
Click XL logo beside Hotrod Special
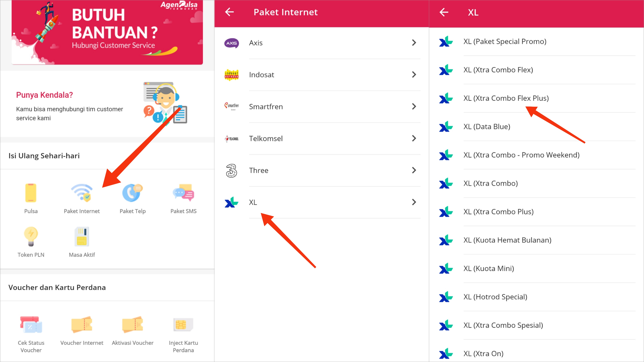coord(446,297)
